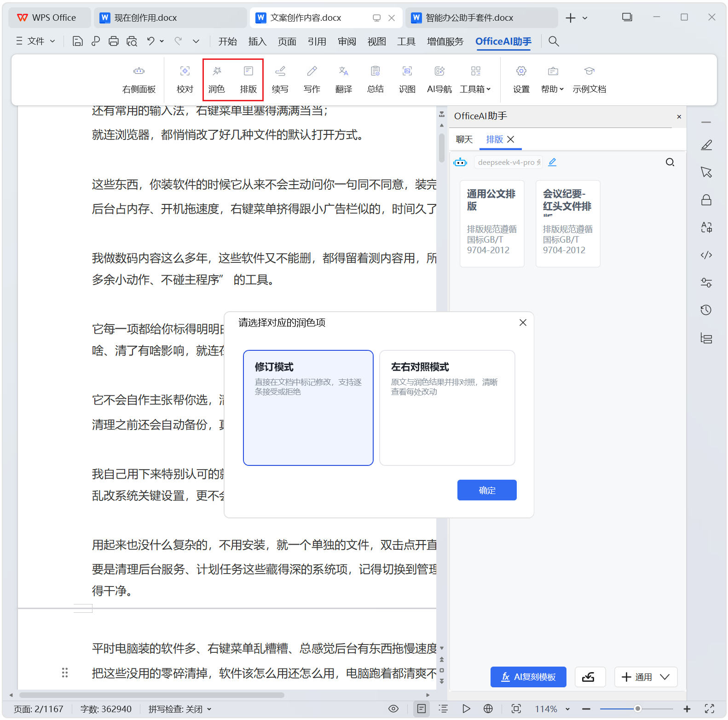Screen dimensions: 728x720
Task: Close the 润色 selection dialog
Action: click(x=523, y=323)
